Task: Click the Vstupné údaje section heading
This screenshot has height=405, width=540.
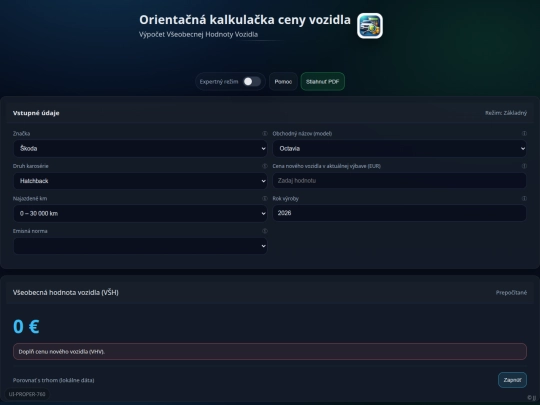Action: pyautogui.click(x=36, y=113)
